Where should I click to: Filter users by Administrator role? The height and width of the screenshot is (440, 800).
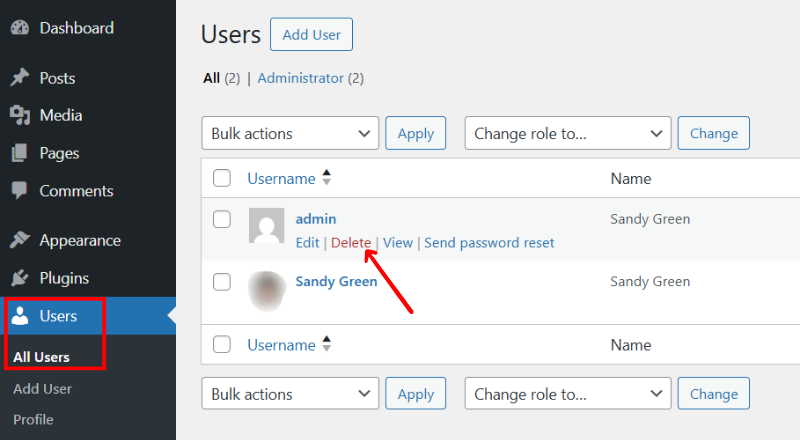click(x=301, y=78)
